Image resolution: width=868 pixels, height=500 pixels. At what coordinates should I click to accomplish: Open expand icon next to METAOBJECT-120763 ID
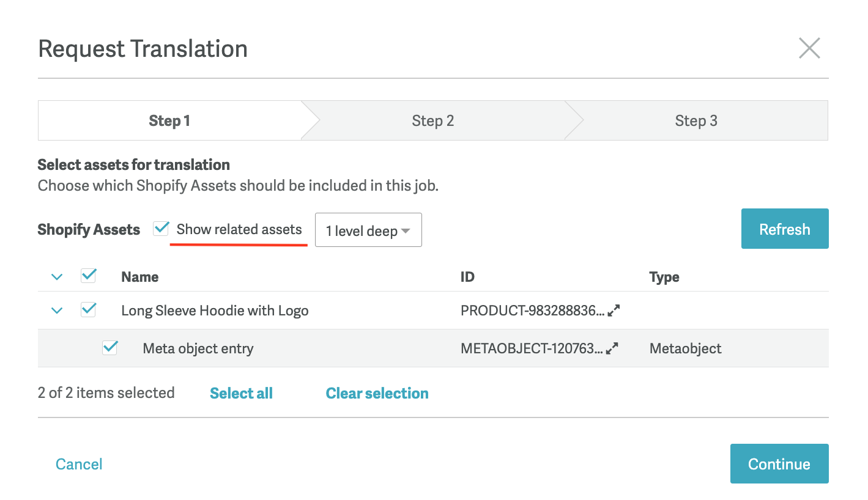point(612,348)
